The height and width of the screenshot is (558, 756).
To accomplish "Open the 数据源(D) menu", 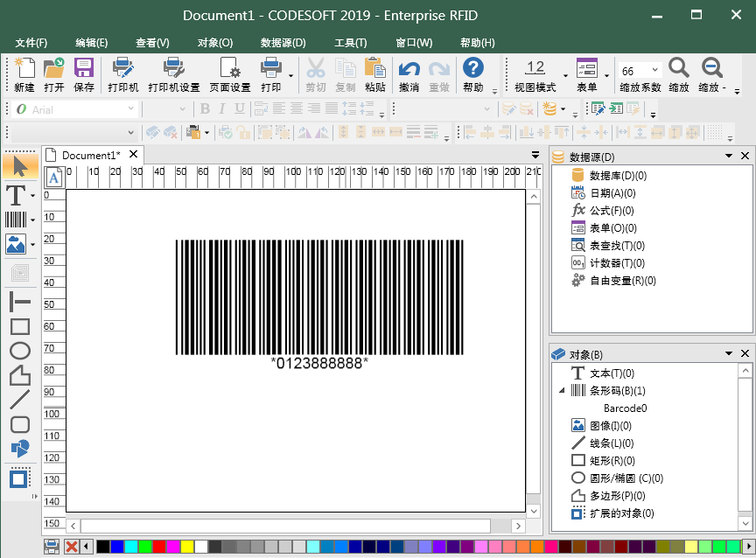I will pyautogui.click(x=283, y=43).
